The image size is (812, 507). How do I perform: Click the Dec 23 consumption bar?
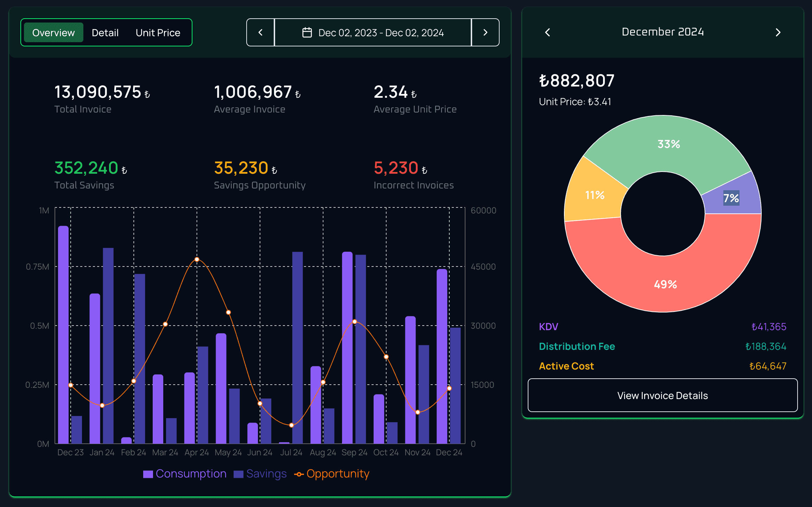(x=63, y=334)
